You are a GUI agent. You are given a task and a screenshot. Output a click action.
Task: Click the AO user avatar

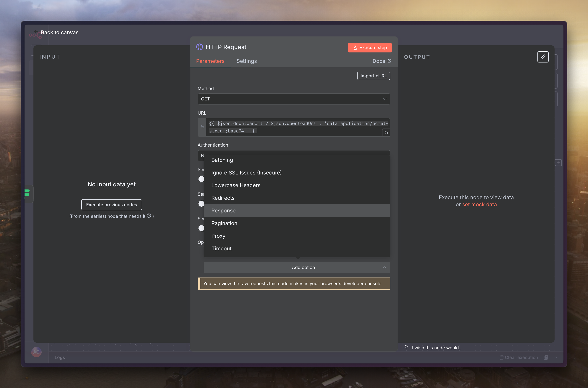[36, 352]
